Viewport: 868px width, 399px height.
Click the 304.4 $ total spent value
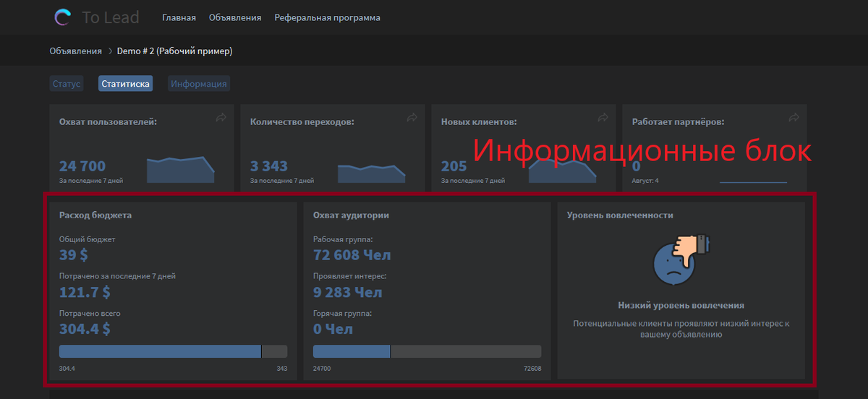85,329
